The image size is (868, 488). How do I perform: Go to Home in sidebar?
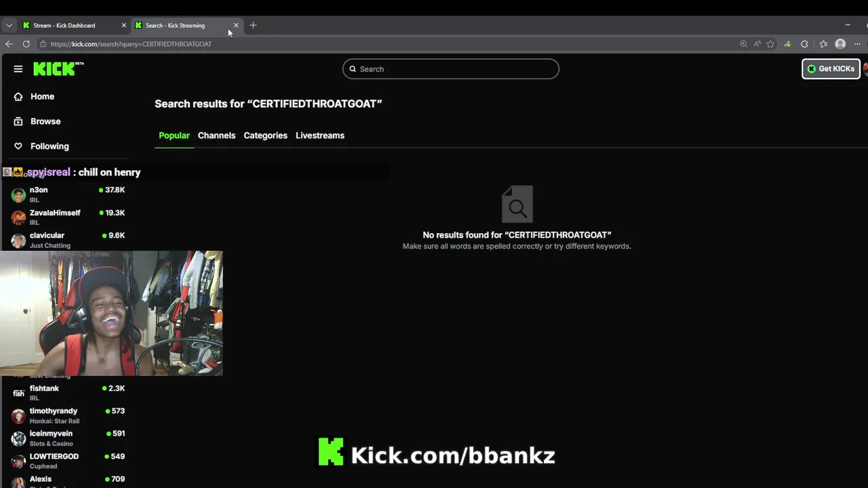[x=42, y=97]
